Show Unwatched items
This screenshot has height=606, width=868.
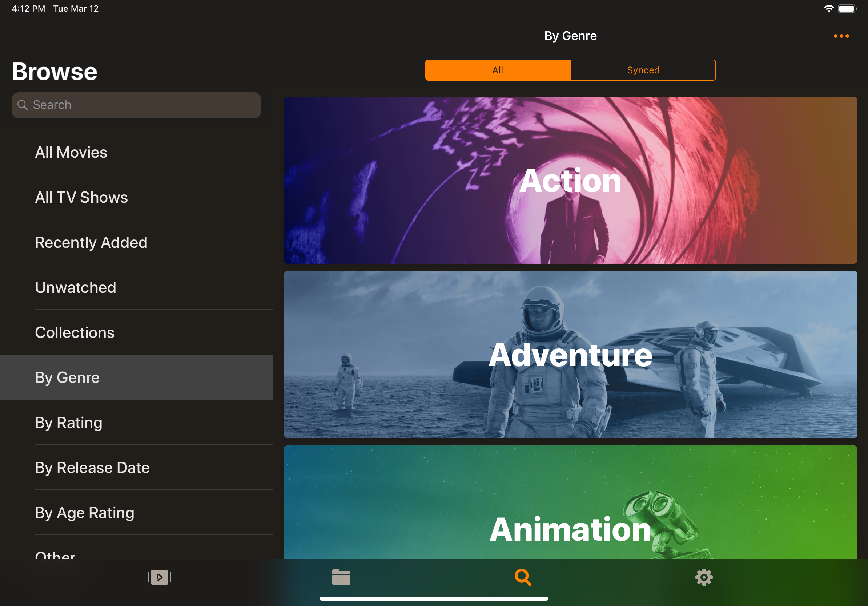click(76, 287)
